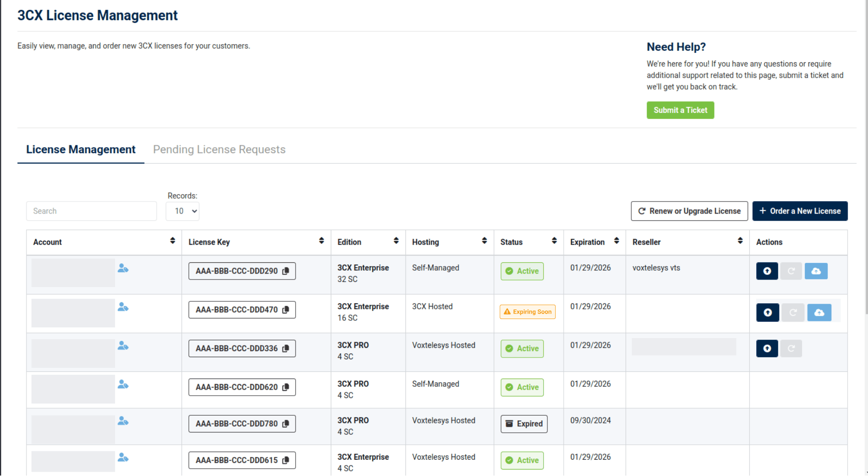Copy license key AAA-BBB-CCC-DDD780
This screenshot has height=476, width=868.
[x=286, y=424]
